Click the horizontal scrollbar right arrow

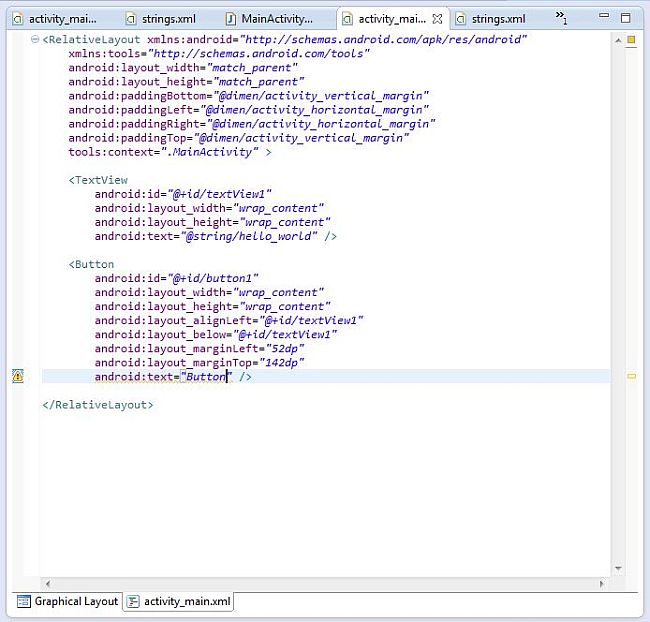pyautogui.click(x=601, y=584)
